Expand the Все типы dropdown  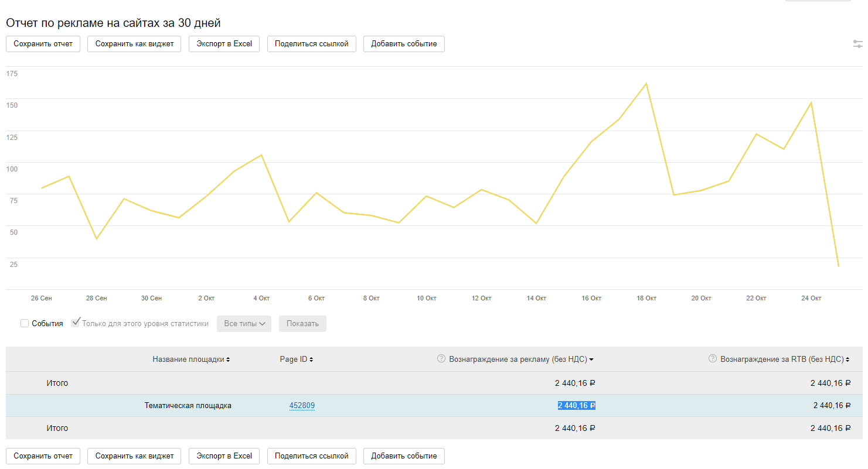(245, 324)
